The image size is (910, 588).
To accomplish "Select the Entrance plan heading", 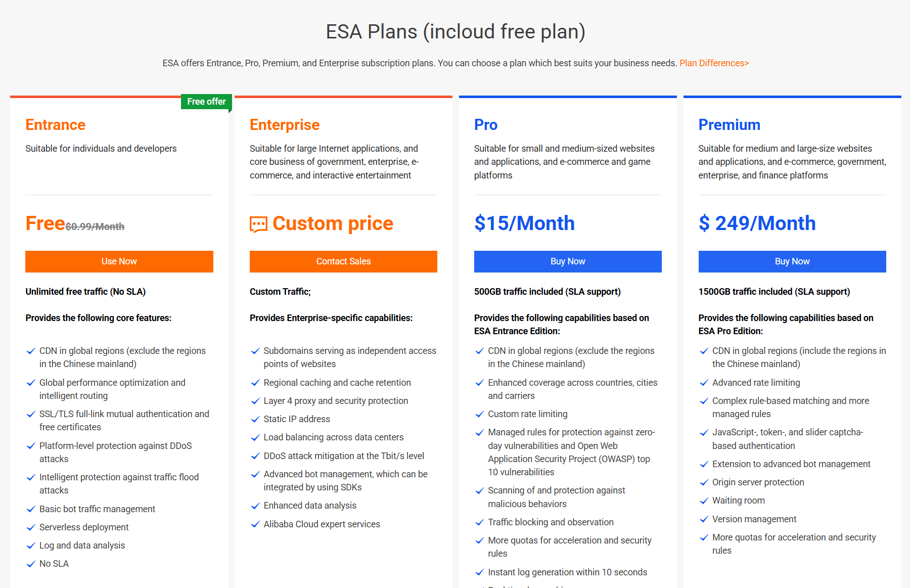I will pos(55,125).
